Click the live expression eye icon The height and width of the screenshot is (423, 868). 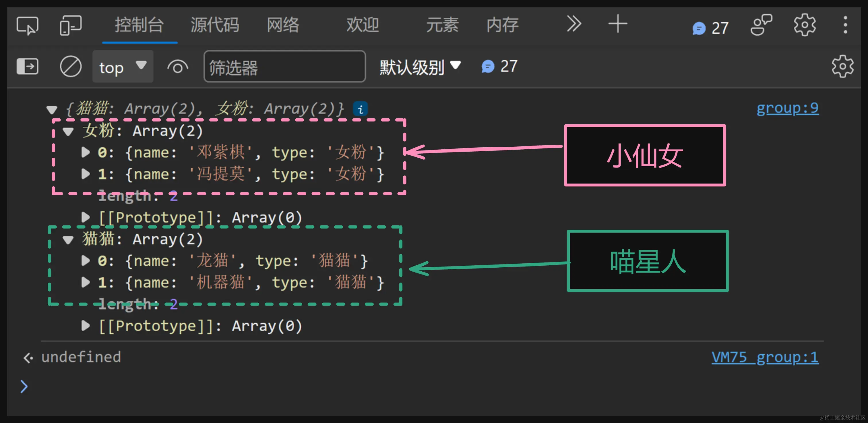click(x=178, y=67)
